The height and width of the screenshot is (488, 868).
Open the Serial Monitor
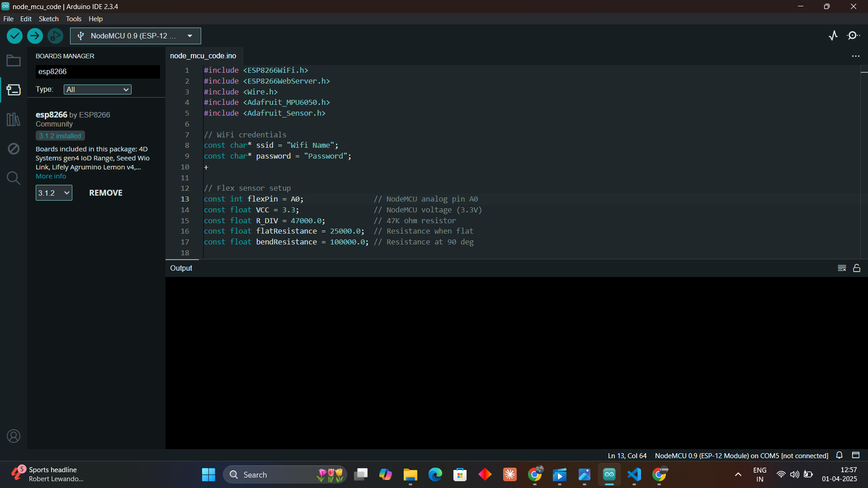pos(854,36)
